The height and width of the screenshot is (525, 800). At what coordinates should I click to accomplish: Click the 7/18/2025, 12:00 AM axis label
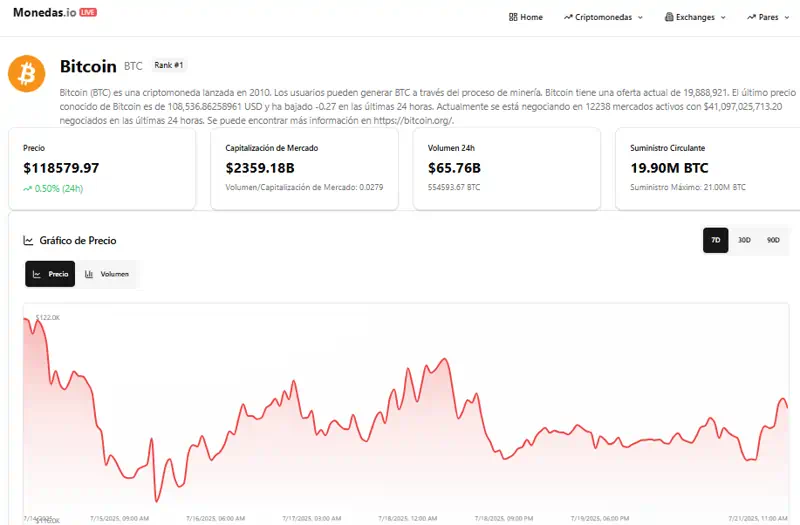pos(408,518)
